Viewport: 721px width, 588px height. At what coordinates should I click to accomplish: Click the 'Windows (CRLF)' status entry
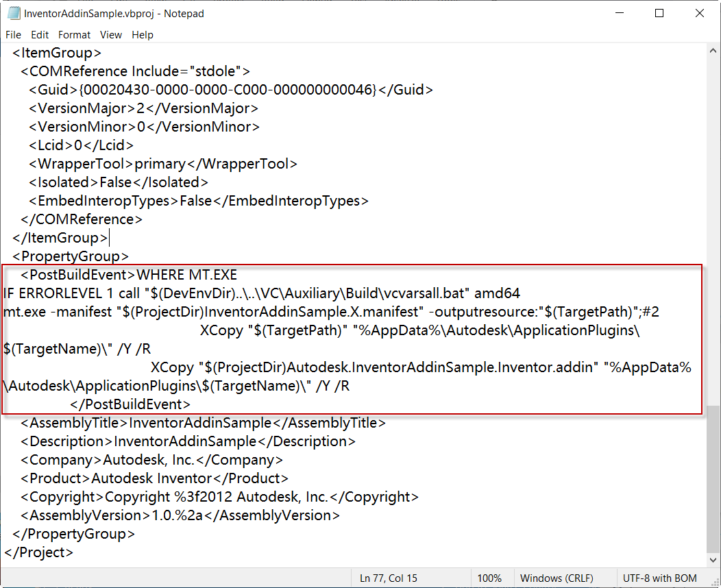point(557,578)
